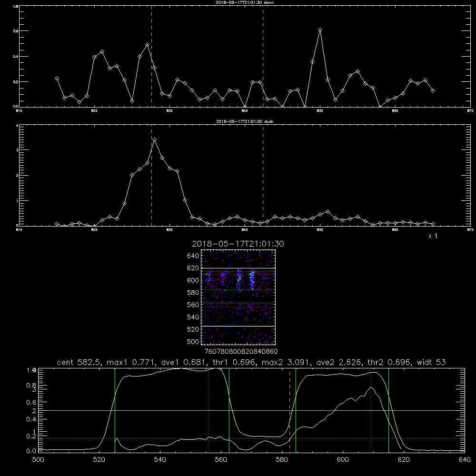
Task: Click the '640' label on the spectrogram y-axis
Action: 193,256
